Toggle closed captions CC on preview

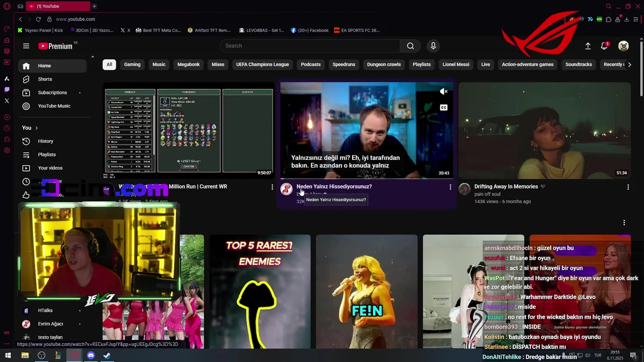pyautogui.click(x=444, y=108)
